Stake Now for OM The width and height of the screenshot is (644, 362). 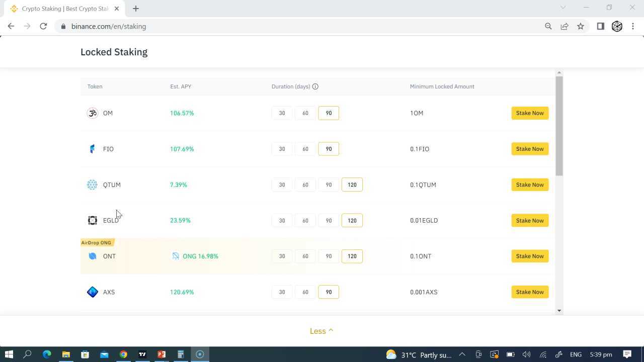530,113
